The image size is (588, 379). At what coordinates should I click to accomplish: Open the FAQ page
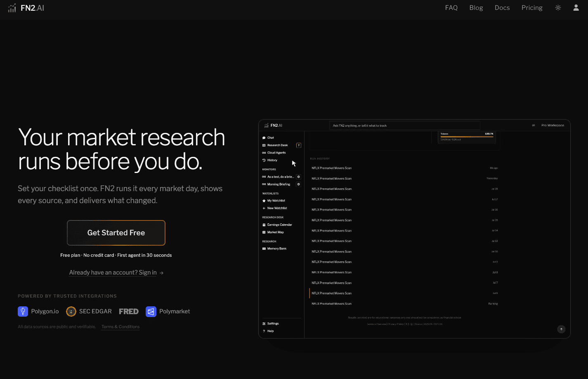451,8
